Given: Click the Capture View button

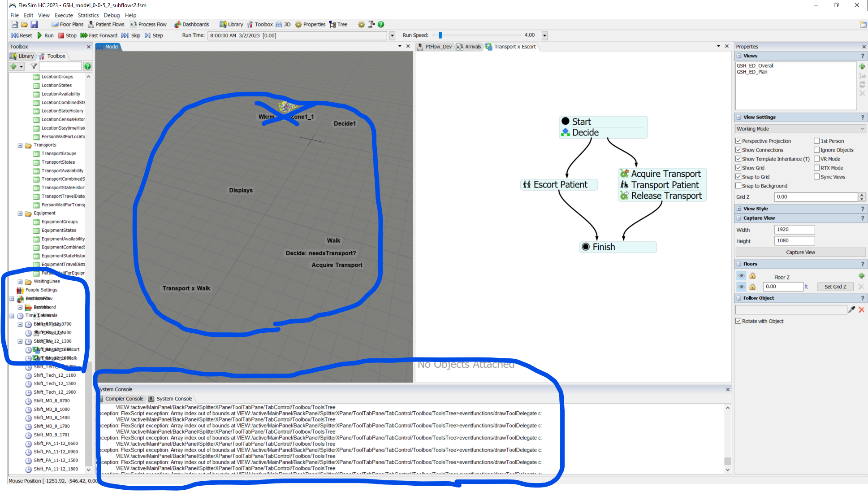Looking at the screenshot, I should pyautogui.click(x=800, y=252).
